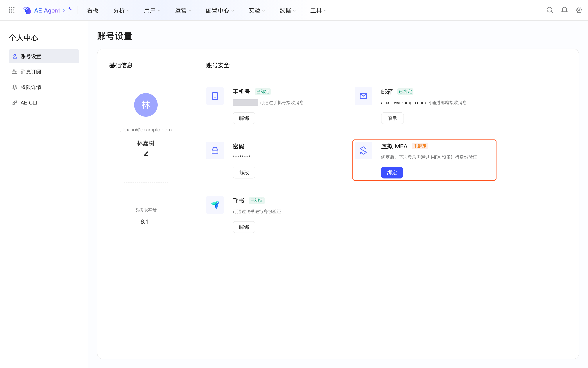Click the 已绑定 tag next to 手机号

click(x=263, y=91)
